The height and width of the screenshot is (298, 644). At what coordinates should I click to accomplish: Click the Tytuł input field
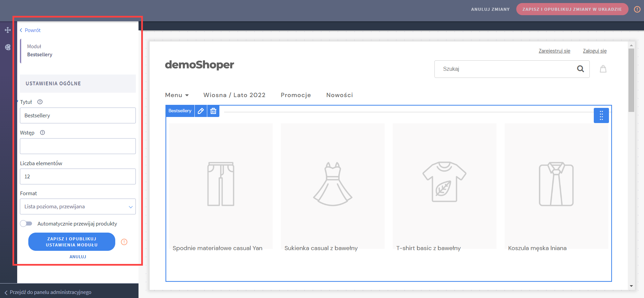point(78,116)
